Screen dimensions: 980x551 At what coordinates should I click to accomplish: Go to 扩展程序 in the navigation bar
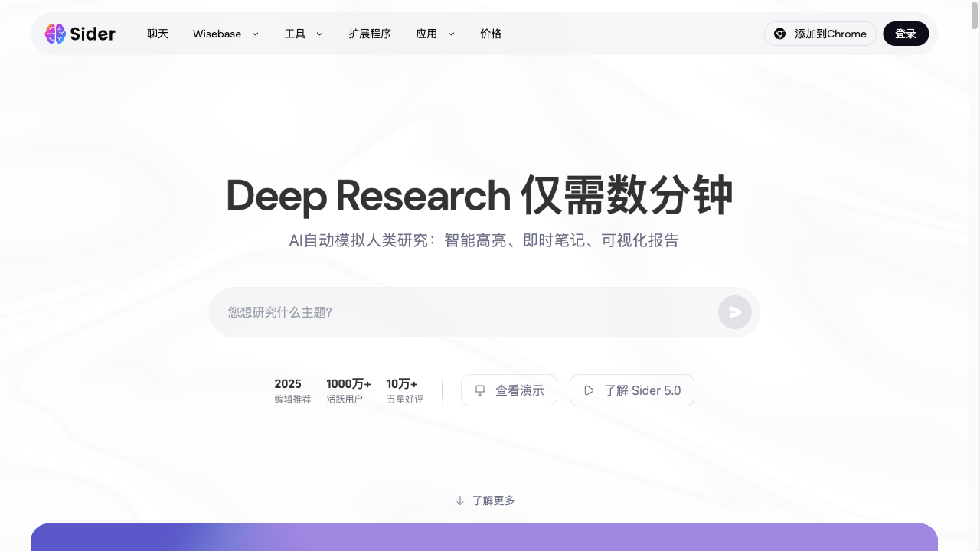coord(370,34)
